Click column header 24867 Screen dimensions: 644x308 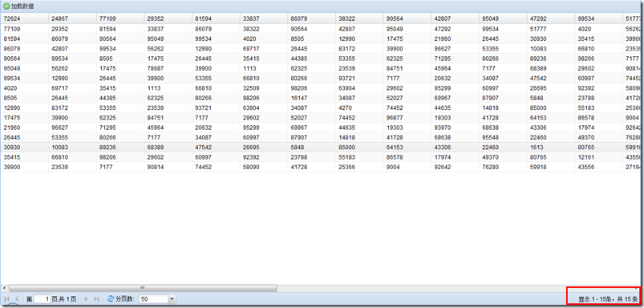coord(72,18)
